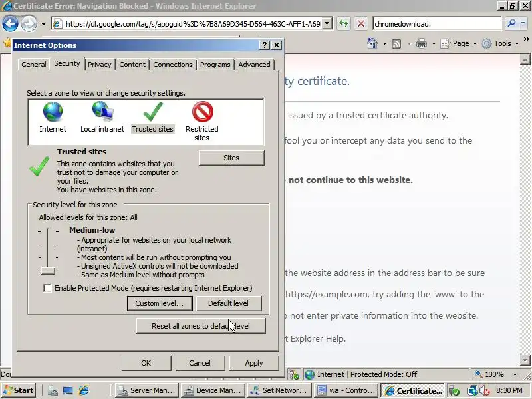The image size is (532, 399).
Task: Click the RSS Feeds toolbar icon
Action: [x=396, y=44]
